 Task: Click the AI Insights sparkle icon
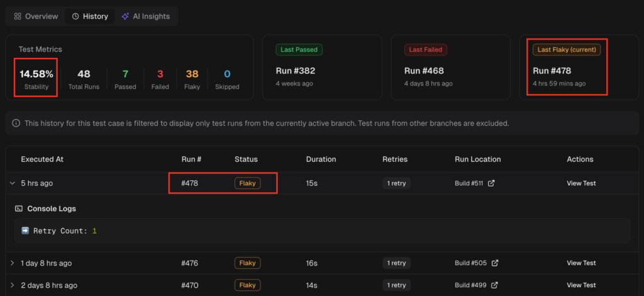(x=126, y=16)
